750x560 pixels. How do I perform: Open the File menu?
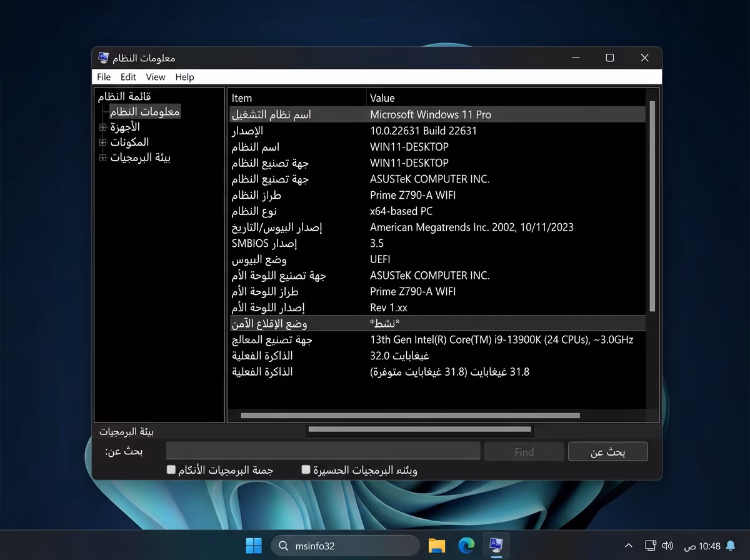[104, 77]
